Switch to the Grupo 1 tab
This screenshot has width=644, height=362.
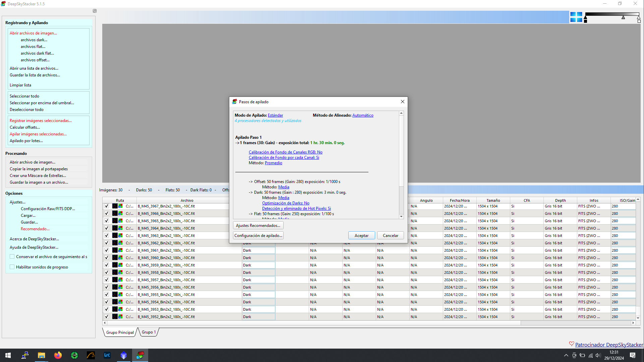pyautogui.click(x=149, y=332)
